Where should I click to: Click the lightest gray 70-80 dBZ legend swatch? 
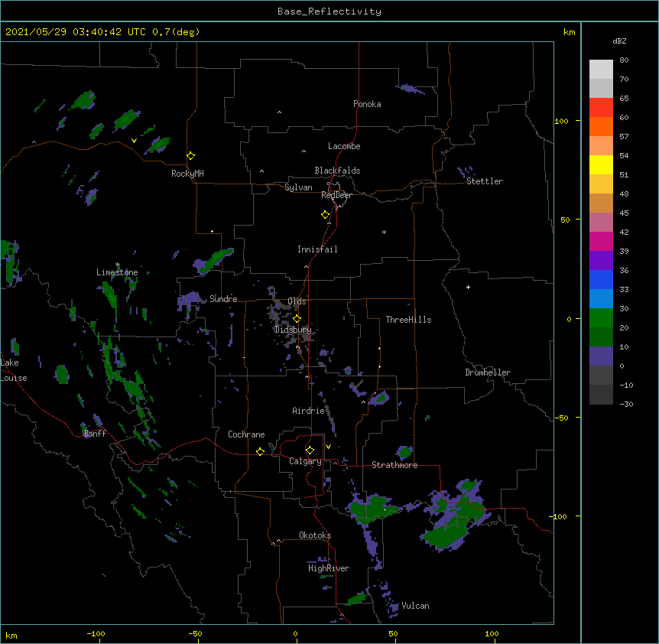coord(601,69)
